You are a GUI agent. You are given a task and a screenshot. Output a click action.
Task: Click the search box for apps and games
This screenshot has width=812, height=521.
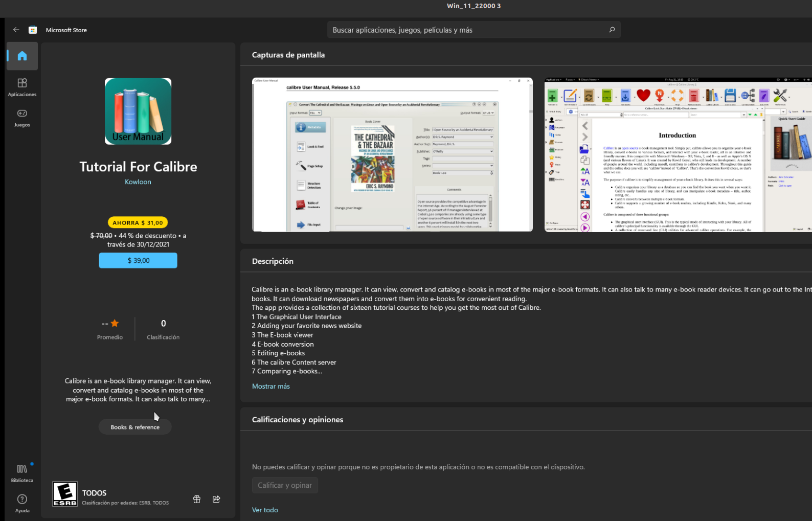tap(474, 30)
